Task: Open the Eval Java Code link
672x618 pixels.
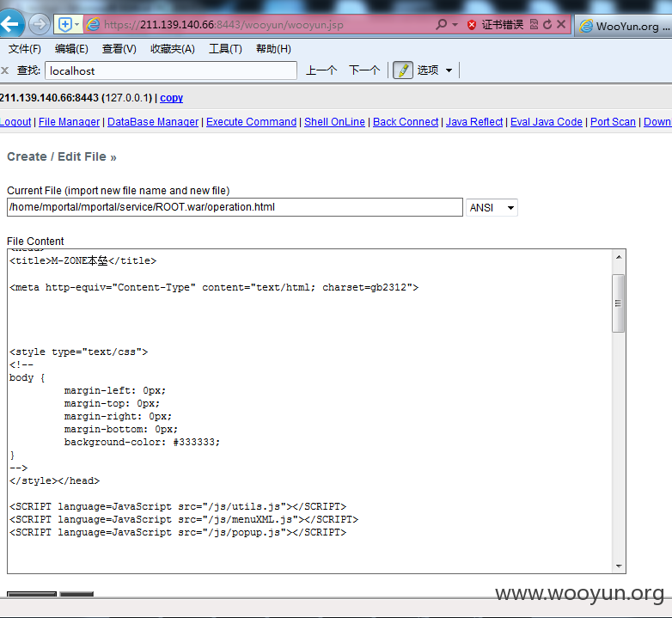Action: tap(546, 122)
